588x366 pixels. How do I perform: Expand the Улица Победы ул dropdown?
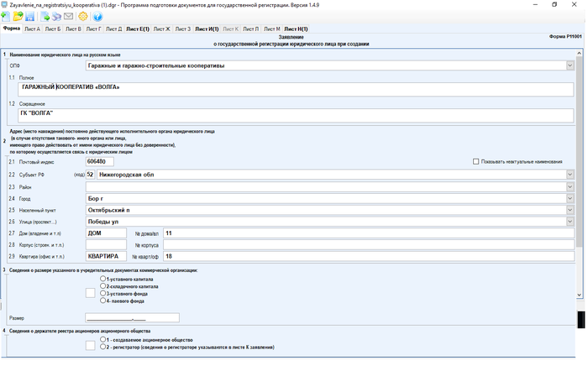[570, 222]
